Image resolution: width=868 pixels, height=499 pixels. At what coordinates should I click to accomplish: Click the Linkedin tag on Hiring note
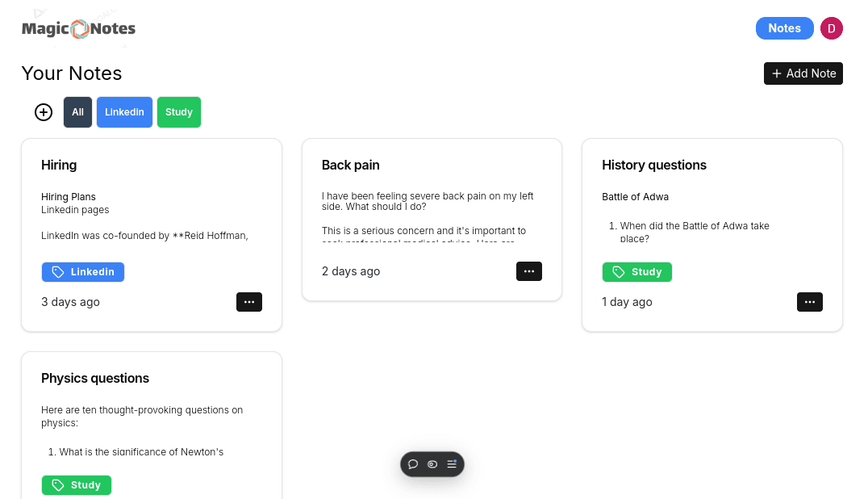tap(83, 272)
